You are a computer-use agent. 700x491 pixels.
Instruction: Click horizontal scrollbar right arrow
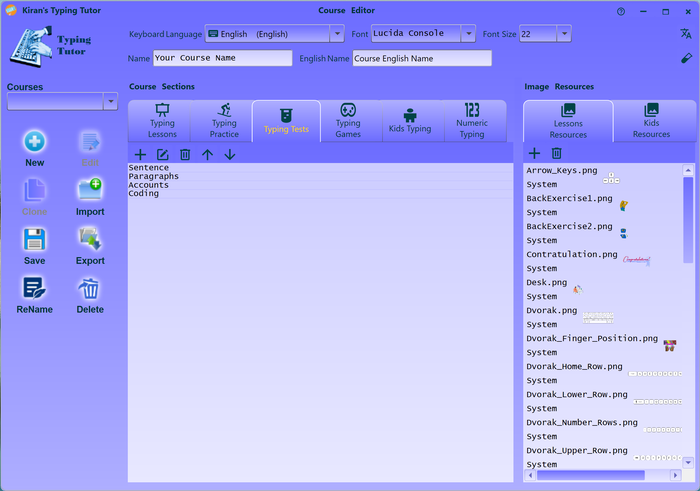coord(675,475)
